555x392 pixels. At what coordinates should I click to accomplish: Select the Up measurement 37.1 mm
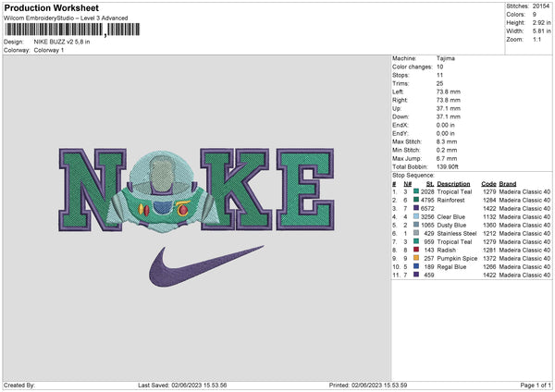pyautogui.click(x=449, y=108)
